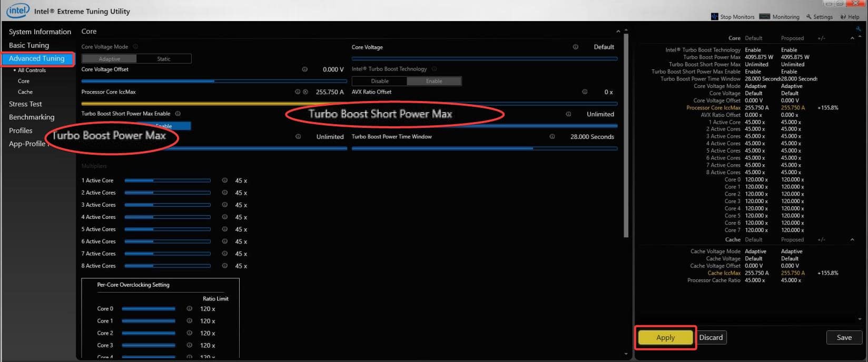Show info icon for Core 1 ratio limit
This screenshot has height=362, width=868.
pos(190,321)
